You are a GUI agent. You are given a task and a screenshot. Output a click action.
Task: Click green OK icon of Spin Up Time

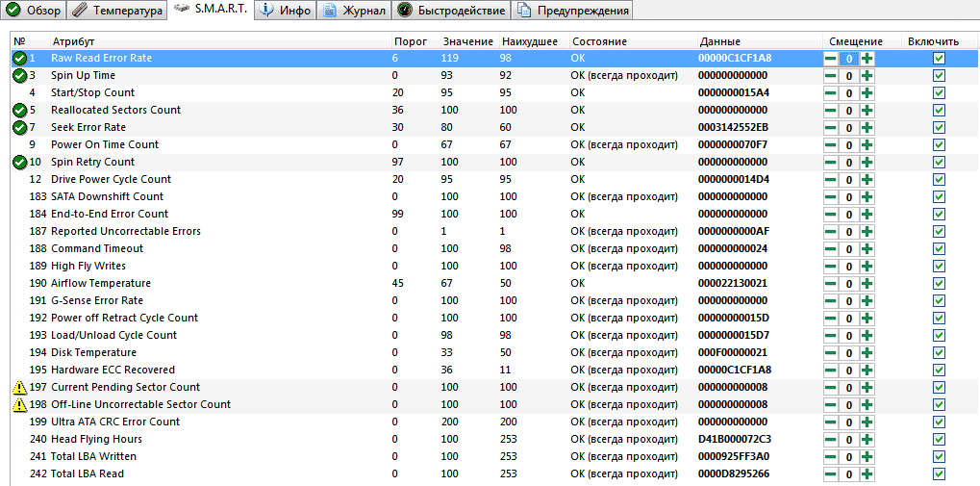pos(19,76)
